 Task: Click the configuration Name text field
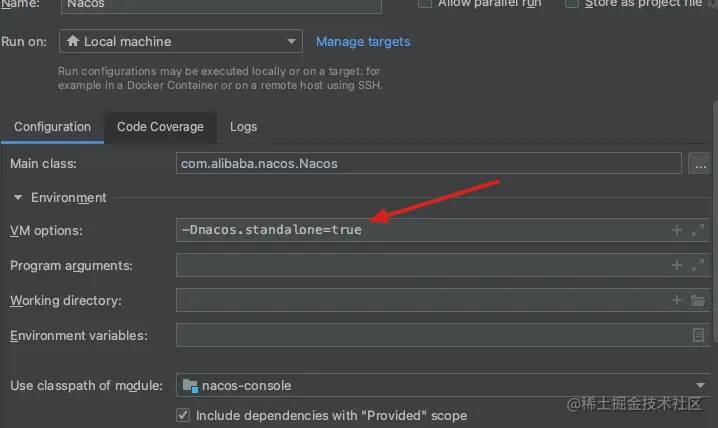pyautogui.click(x=220, y=5)
